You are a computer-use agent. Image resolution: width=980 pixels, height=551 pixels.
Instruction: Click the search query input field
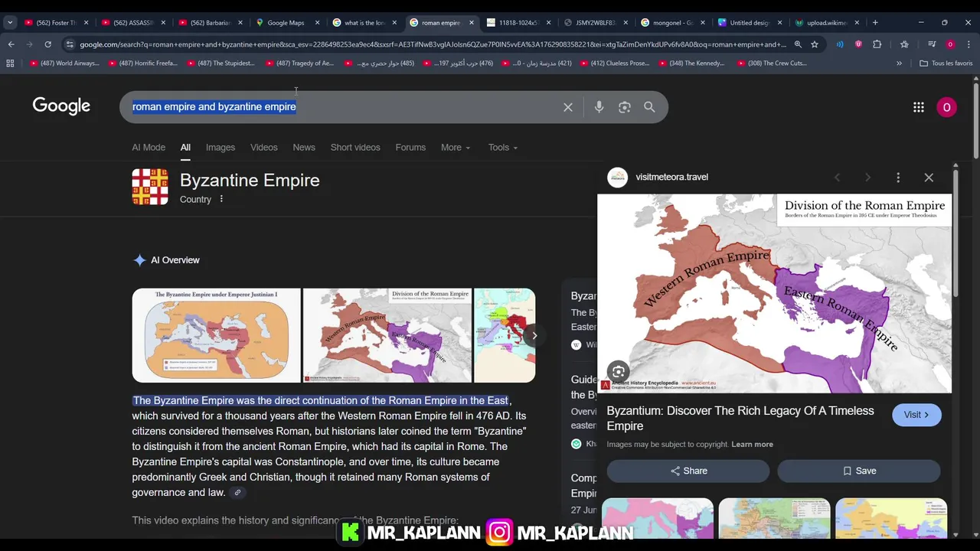coord(345,107)
